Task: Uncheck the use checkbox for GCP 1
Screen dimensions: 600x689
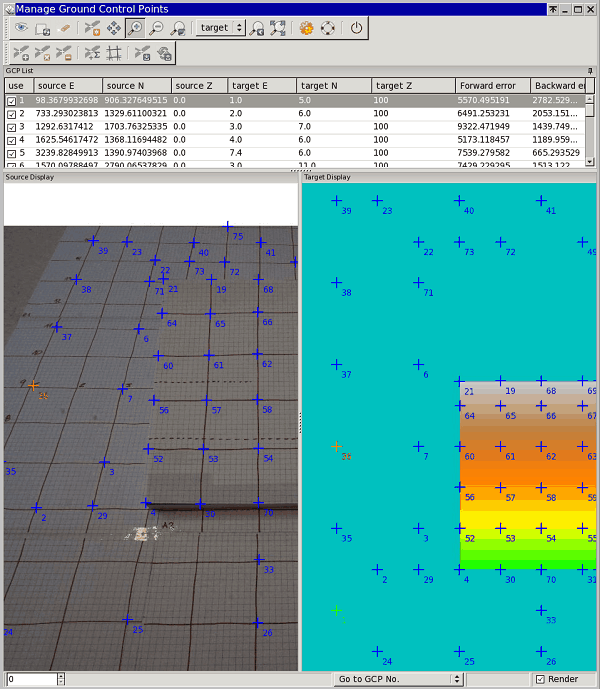Action: coord(12,101)
